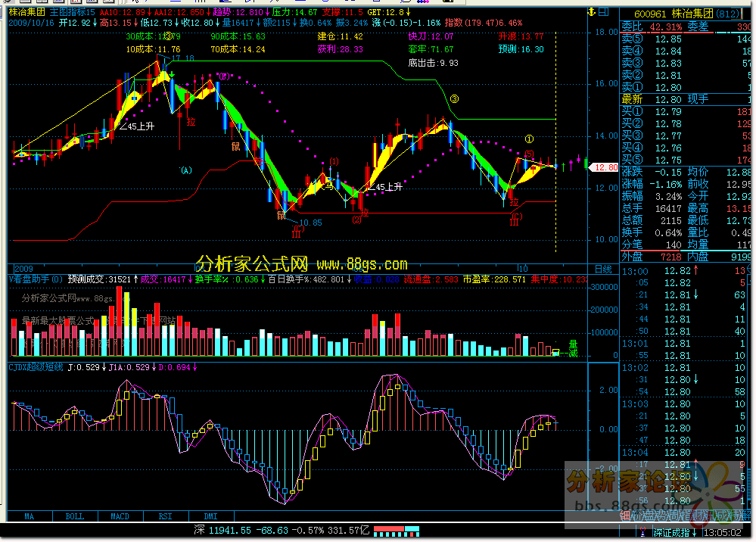The width and height of the screenshot is (756, 542).
Task: Select the 卖① 12.80 ask row
Action: [x=686, y=87]
